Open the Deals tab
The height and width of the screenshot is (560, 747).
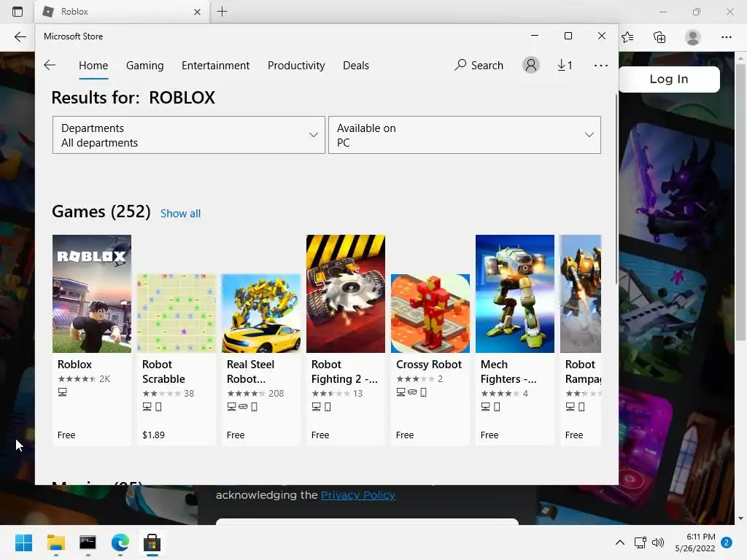tap(356, 65)
